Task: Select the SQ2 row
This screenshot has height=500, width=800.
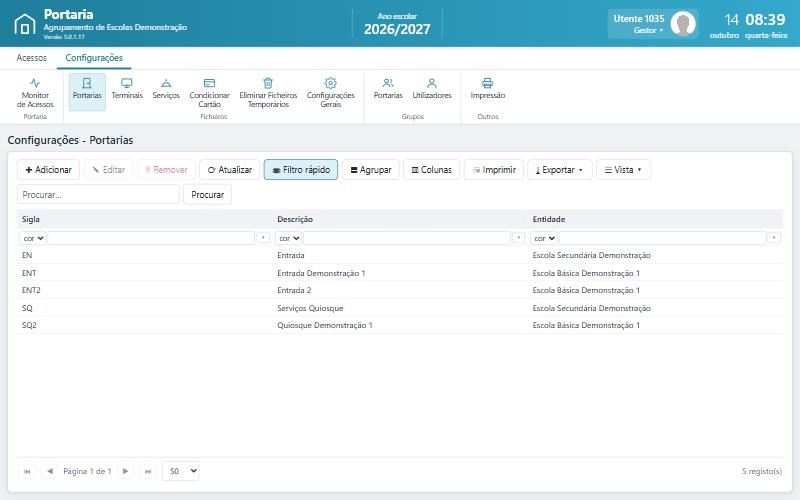Action: click(x=400, y=326)
